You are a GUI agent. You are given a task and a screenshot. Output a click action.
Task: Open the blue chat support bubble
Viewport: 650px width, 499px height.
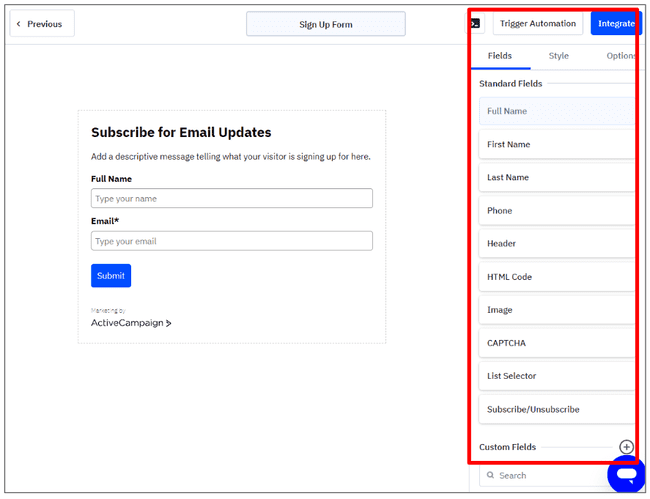point(626,475)
